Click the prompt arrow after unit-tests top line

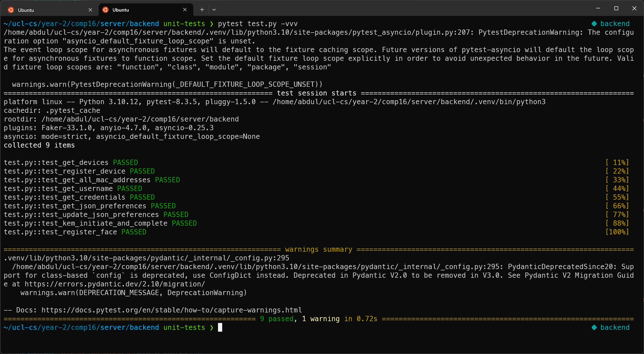coord(212,24)
